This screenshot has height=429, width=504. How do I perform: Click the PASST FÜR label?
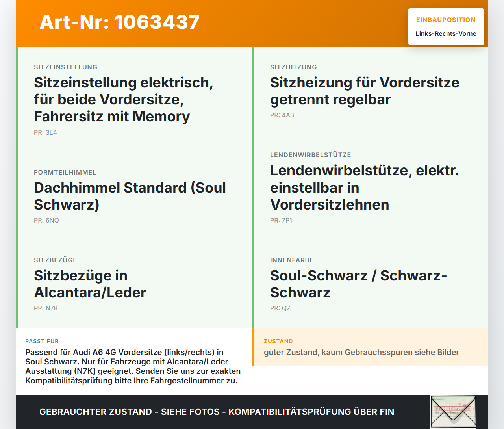tap(42, 341)
